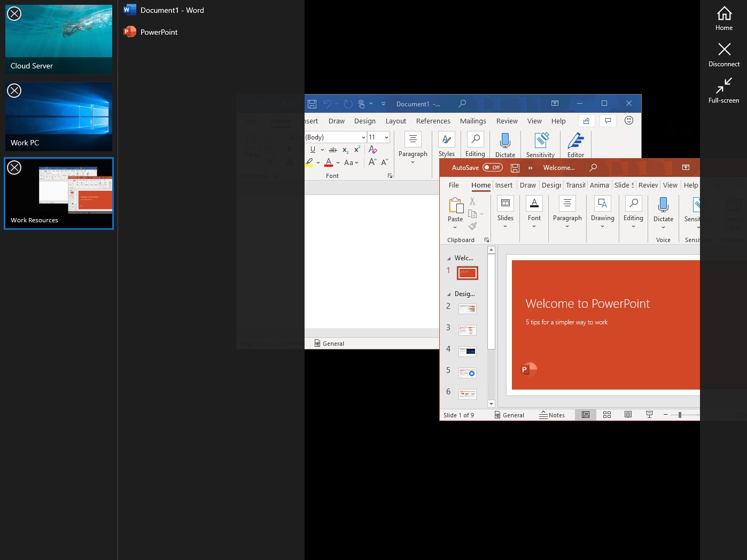Collapse the Welcome section in slide panel

coord(449,258)
